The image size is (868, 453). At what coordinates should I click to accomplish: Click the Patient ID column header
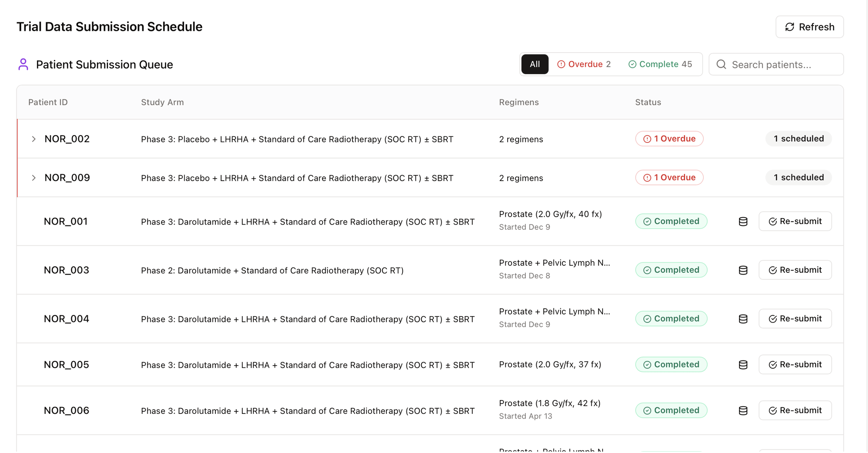[48, 103]
